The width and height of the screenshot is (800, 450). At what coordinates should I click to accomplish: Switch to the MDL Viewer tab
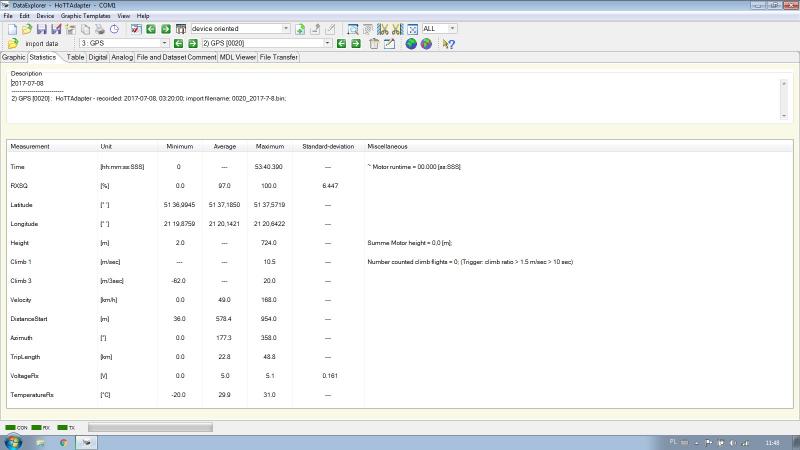(x=237, y=57)
